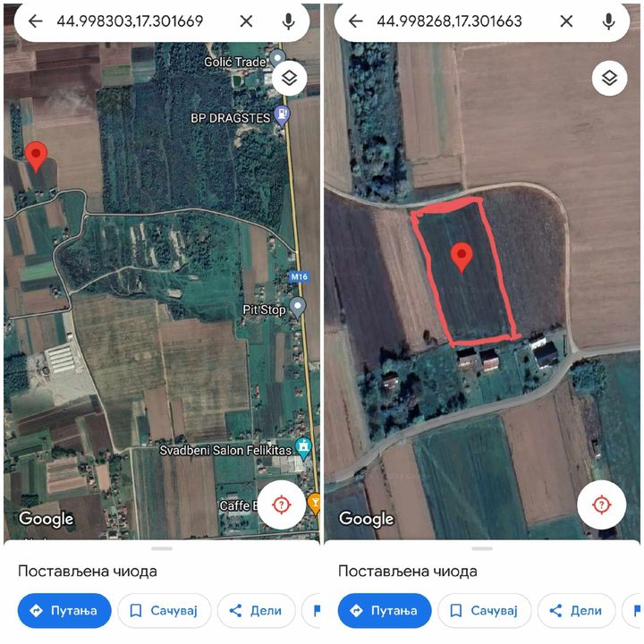Screen dimensions: 644x644
Task: Tap my-location button on left map
Action: click(x=282, y=504)
